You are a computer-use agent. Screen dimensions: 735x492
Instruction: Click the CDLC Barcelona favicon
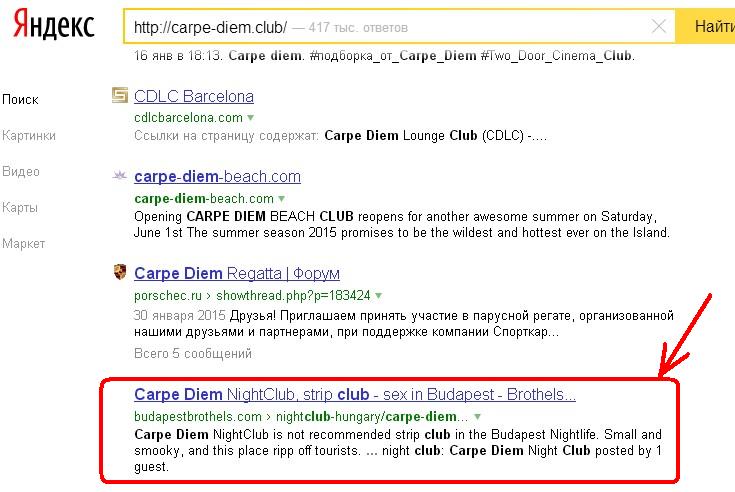(120, 95)
